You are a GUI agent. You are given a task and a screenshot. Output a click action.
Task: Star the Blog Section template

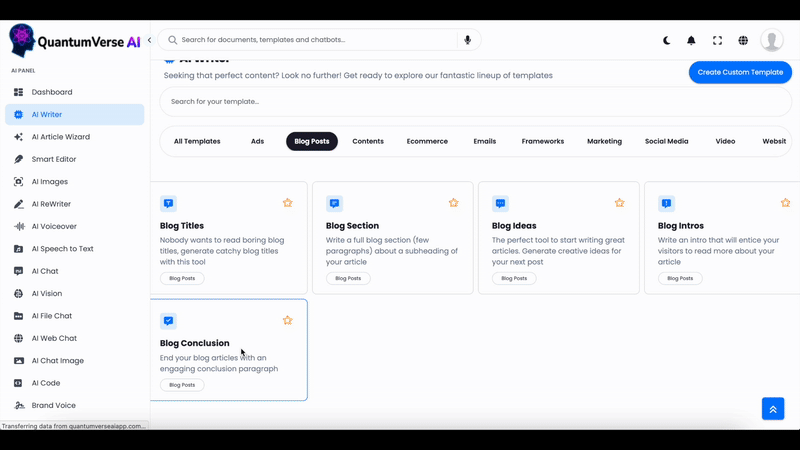[x=453, y=203]
